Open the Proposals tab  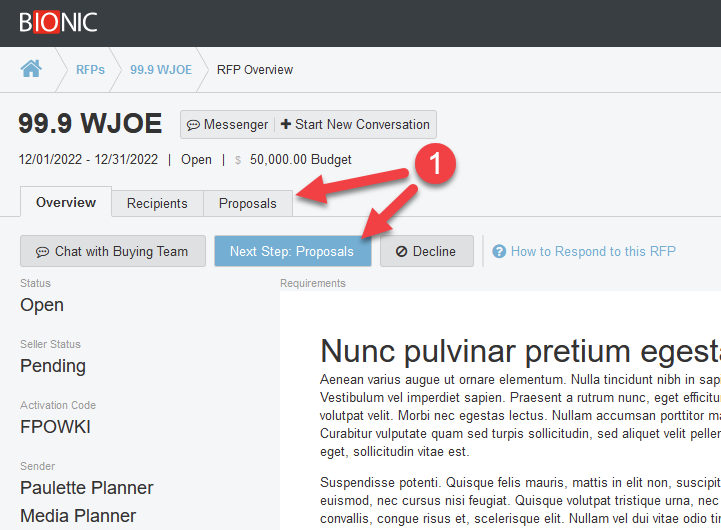point(248,203)
